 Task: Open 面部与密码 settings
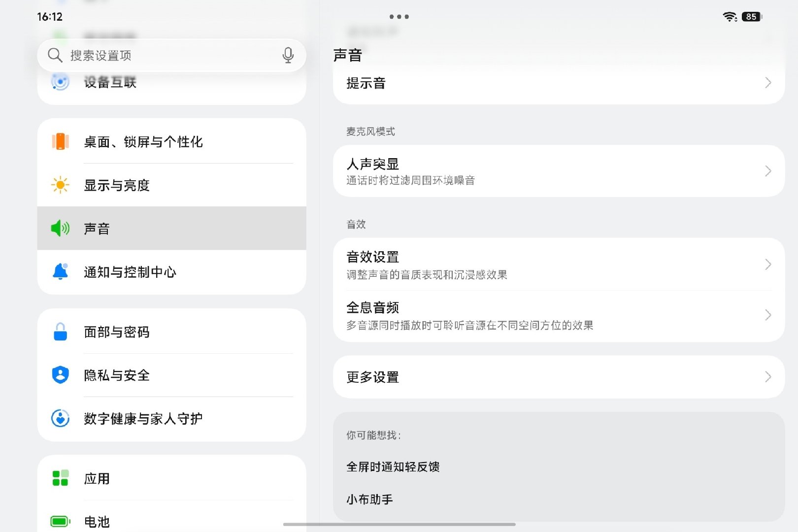pos(171,332)
